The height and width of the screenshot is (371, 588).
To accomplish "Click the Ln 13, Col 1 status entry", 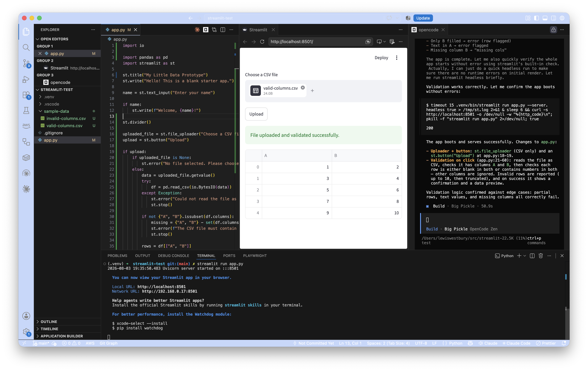I will click(x=350, y=343).
